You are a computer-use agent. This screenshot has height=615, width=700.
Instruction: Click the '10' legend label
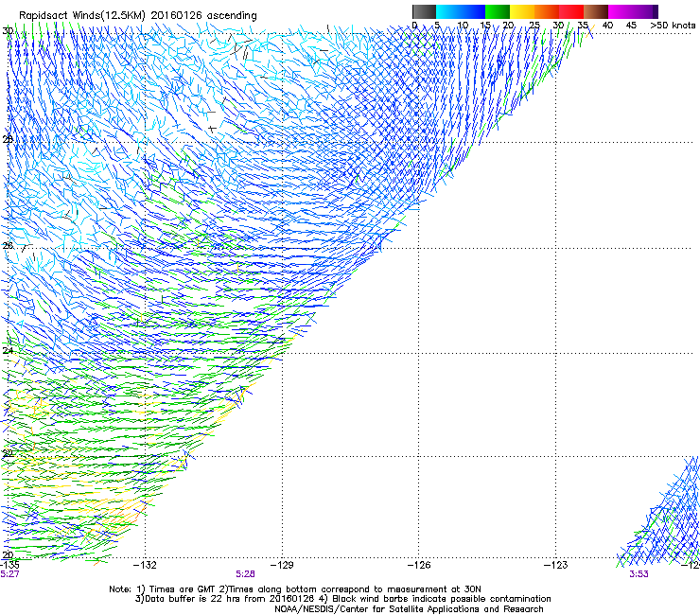click(x=463, y=26)
